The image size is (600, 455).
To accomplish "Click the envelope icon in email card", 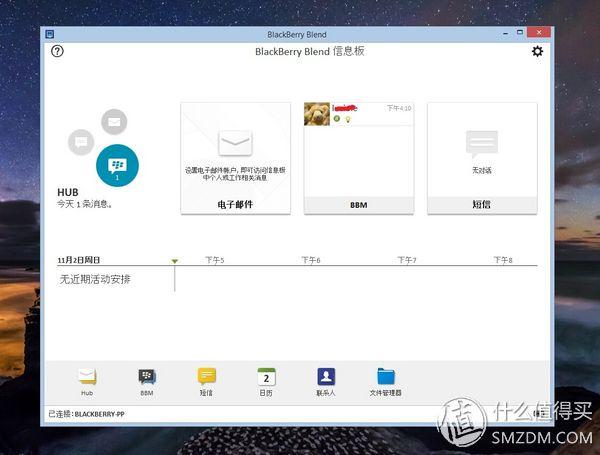I will coord(235,143).
